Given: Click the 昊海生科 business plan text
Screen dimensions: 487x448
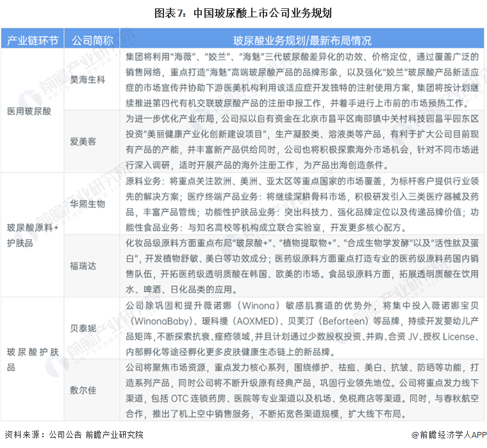Looking at the screenshot, I should pyautogui.click(x=302, y=79).
